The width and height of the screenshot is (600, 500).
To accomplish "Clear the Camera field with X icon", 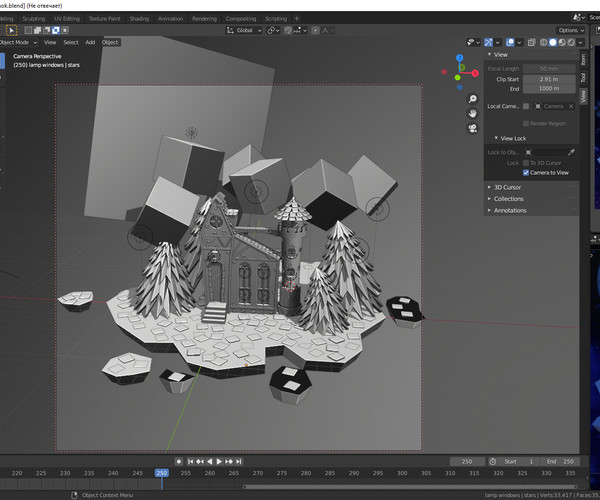I will coord(571,105).
